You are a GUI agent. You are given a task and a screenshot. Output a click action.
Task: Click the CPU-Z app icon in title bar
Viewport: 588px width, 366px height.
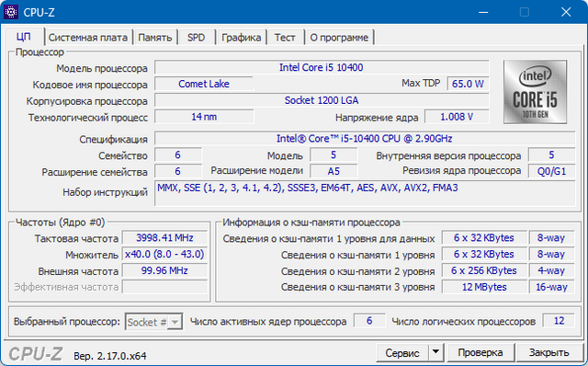point(11,12)
